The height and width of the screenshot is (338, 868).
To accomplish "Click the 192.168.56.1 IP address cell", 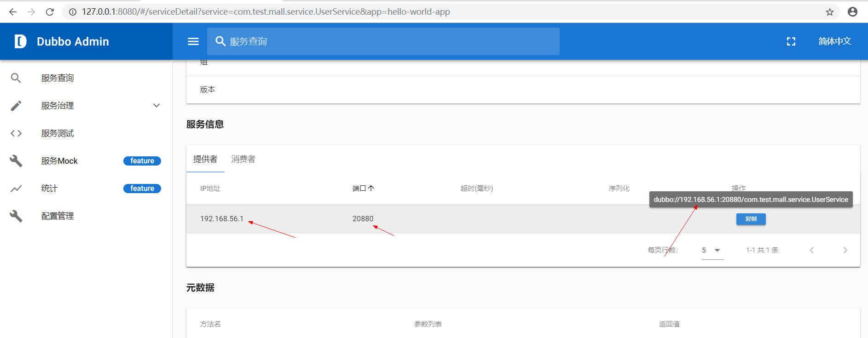I will [x=222, y=219].
